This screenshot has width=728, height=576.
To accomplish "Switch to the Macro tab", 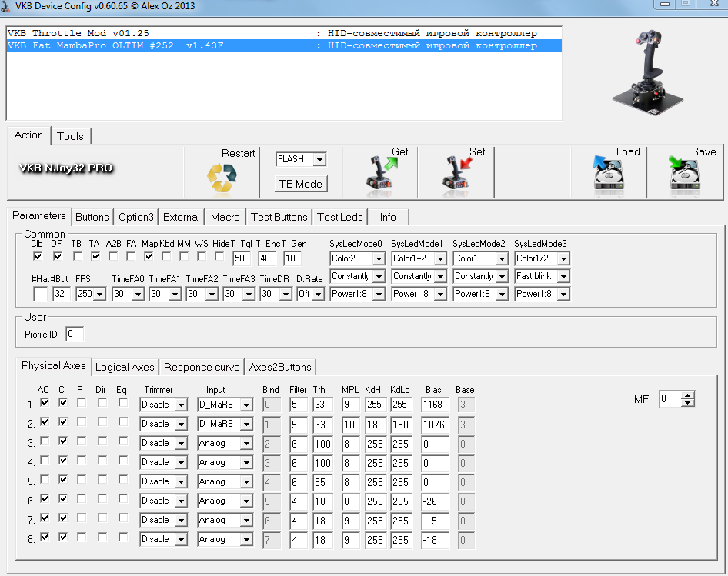I will coord(225,217).
